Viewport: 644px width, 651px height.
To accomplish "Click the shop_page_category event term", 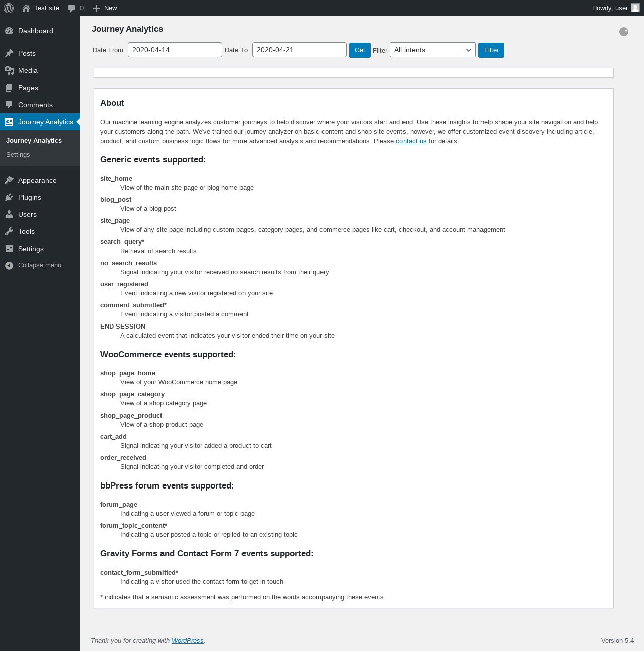I will (132, 394).
